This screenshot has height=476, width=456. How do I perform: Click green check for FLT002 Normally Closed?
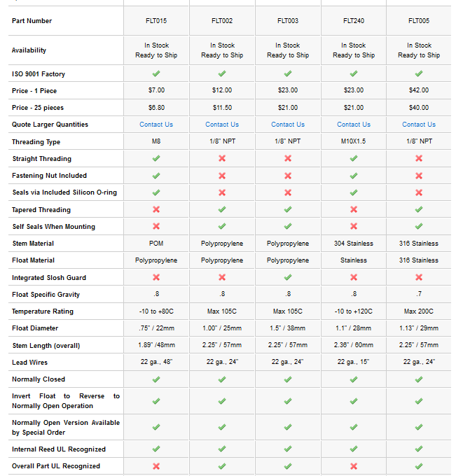pos(222,379)
